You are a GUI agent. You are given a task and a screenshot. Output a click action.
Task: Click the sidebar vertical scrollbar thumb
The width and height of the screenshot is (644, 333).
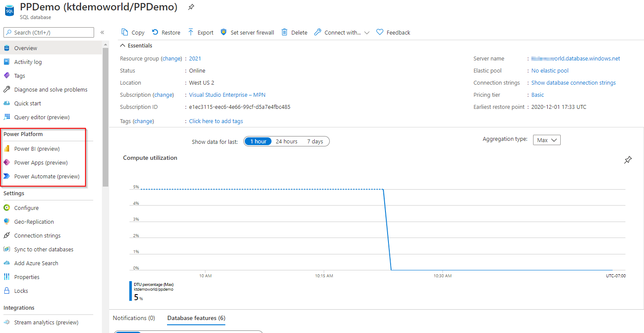pyautogui.click(x=105, y=117)
